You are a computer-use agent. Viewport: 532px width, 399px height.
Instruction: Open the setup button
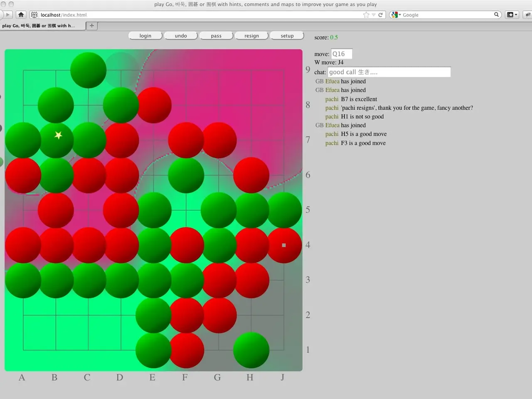pyautogui.click(x=287, y=36)
